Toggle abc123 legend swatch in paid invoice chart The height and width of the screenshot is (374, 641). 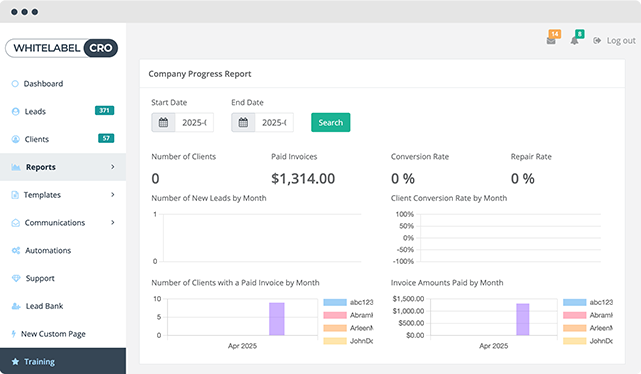(x=335, y=302)
